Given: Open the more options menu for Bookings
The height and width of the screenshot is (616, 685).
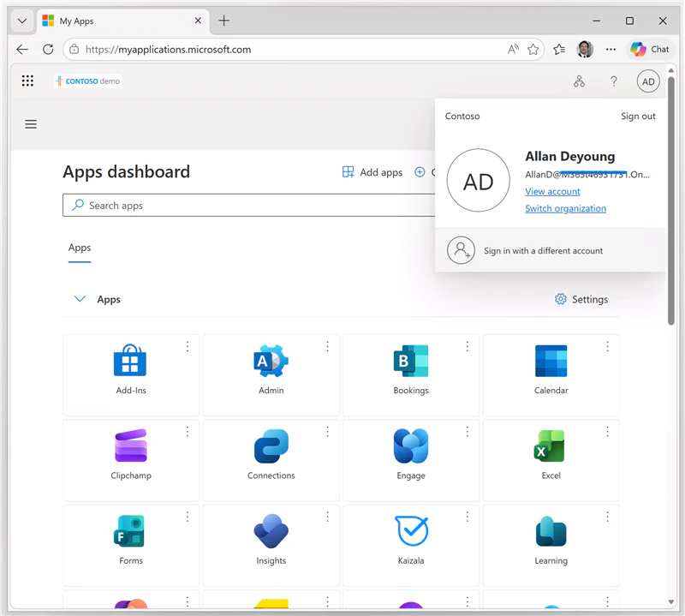Looking at the screenshot, I should click(468, 347).
